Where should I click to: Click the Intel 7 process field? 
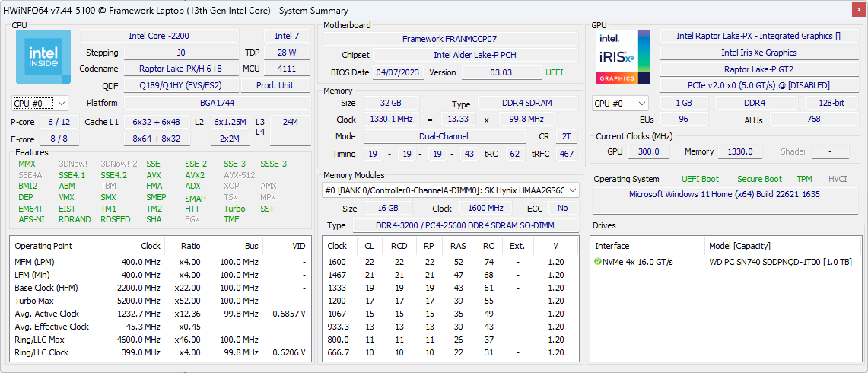(287, 36)
